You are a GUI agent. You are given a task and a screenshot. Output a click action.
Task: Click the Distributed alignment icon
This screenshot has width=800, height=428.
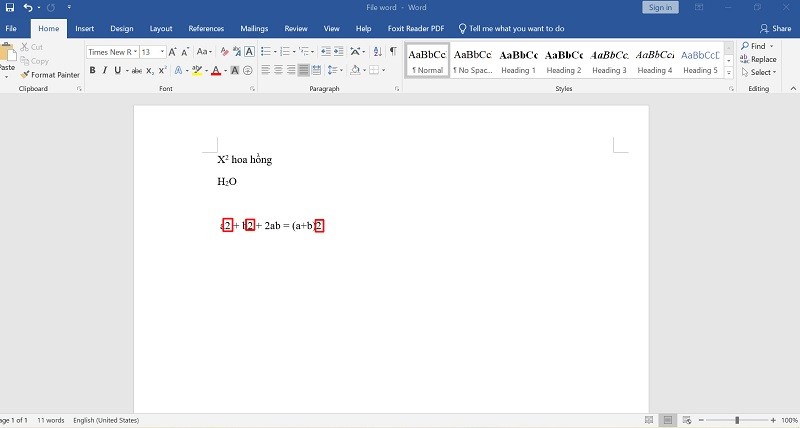pos(316,70)
